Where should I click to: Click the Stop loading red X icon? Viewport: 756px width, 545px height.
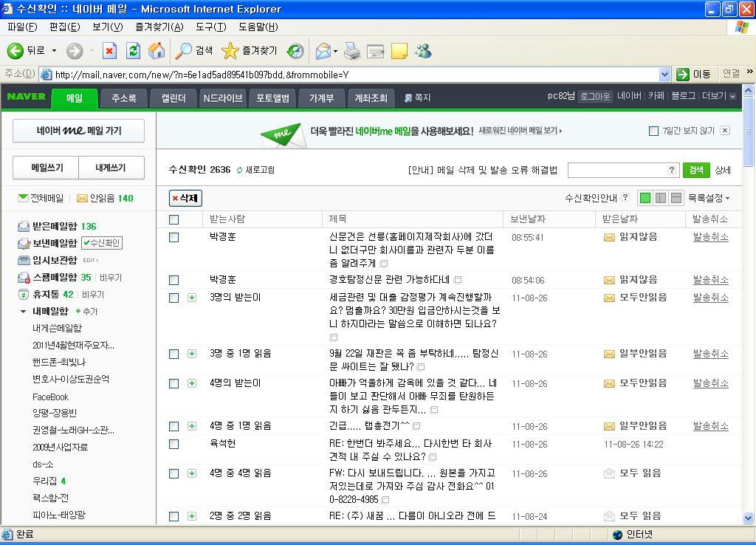109,51
